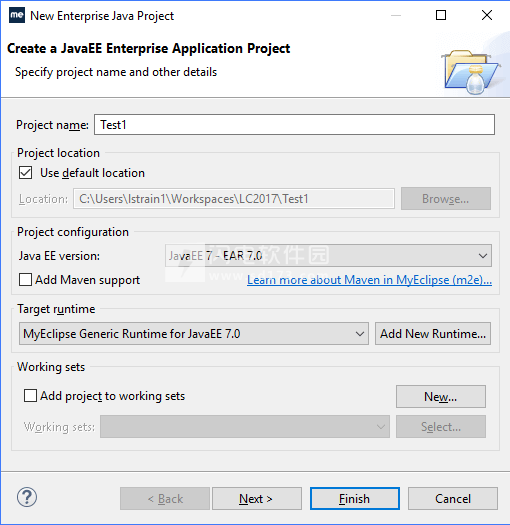Click the enterprise project folder wizard image
Screen dimensions: 510x525
pyautogui.click(x=471, y=72)
